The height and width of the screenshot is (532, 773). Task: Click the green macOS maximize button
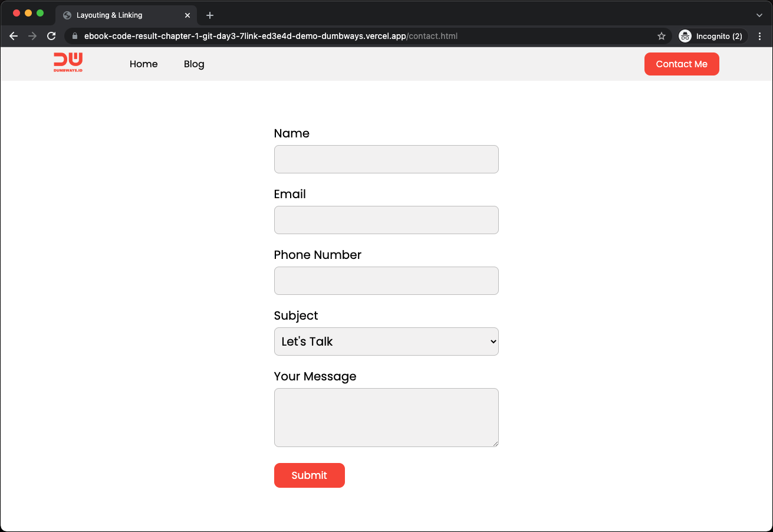40,13
